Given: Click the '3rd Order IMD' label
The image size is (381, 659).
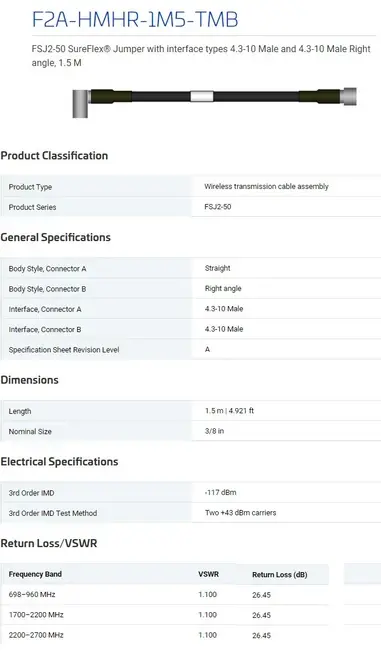Looking at the screenshot, I should coord(32,493).
